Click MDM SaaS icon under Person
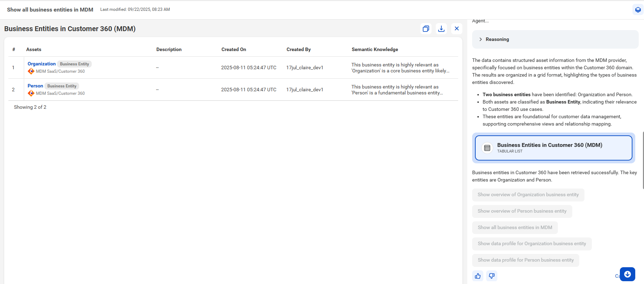 pyautogui.click(x=31, y=93)
